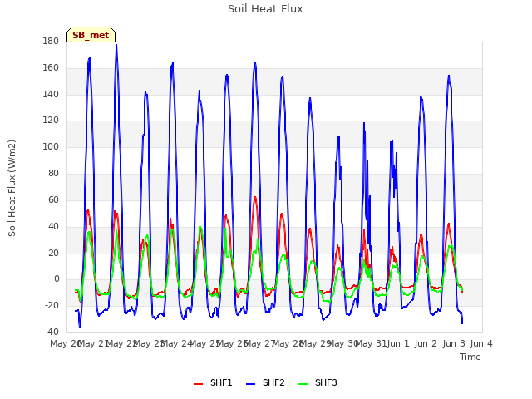Click the 80 y-axis tick label
This screenshot has width=532, height=399.
[53, 174]
